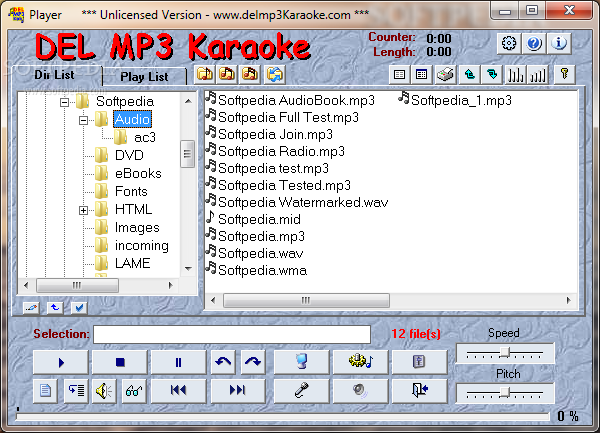Select Softpedia Full Test.mp3 file

pyautogui.click(x=282, y=117)
